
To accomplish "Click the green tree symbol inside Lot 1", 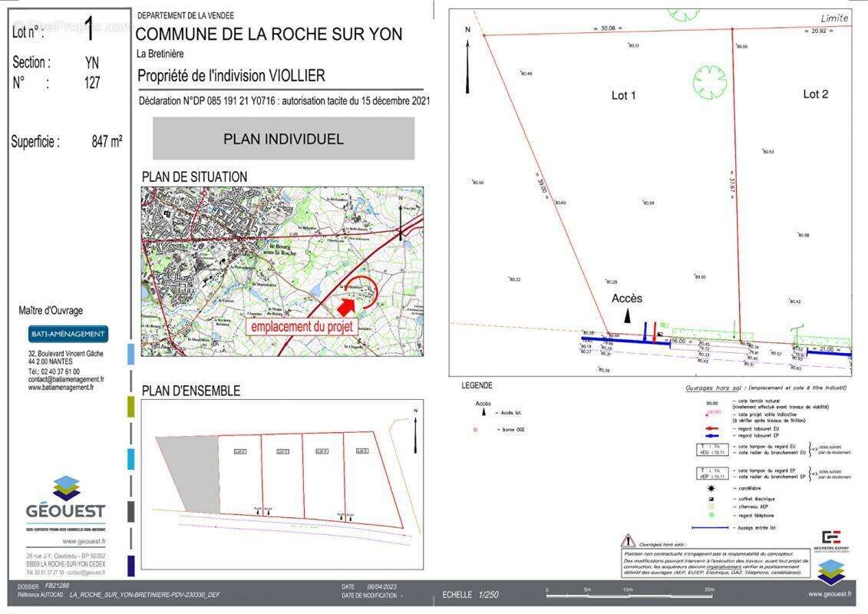I will click(709, 81).
